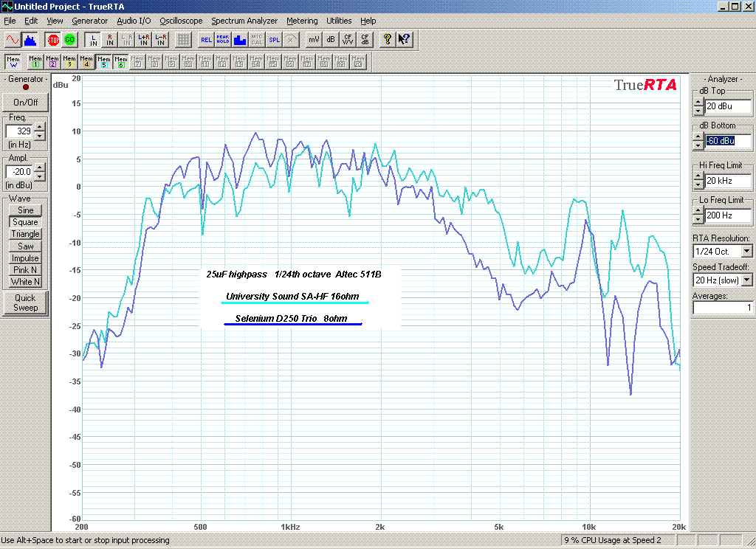
Task: Switch to oscilloscope sine-wave view icon
Action: click(13, 40)
